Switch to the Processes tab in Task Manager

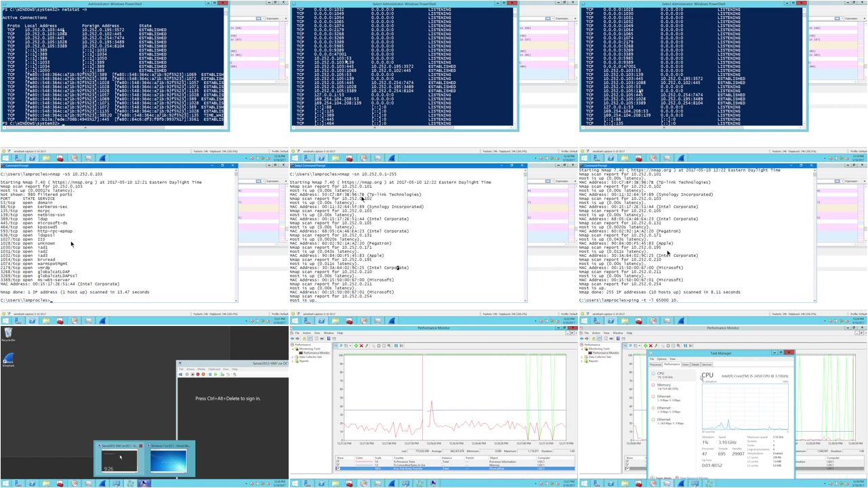pyautogui.click(x=655, y=365)
